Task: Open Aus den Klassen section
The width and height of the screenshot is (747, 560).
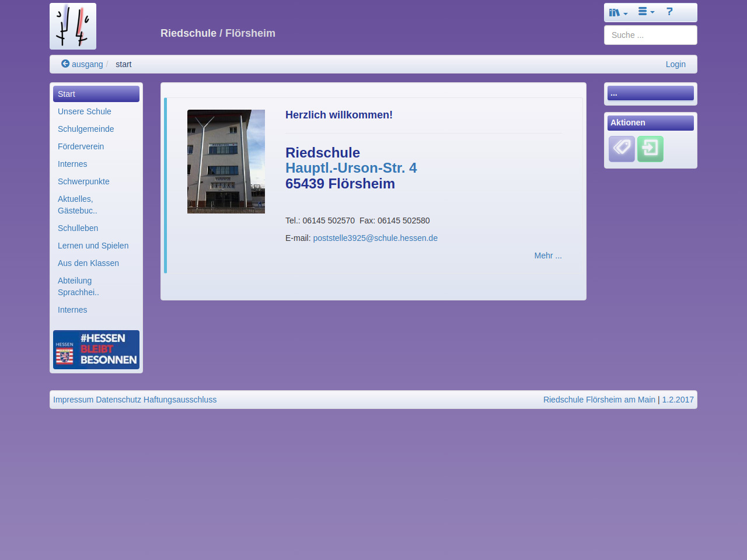Action: click(89, 263)
